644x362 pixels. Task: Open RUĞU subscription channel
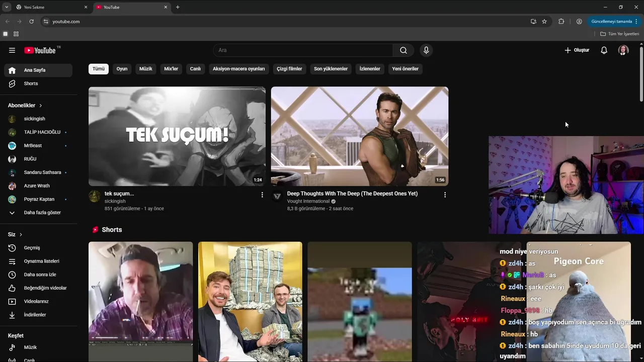(x=38, y=159)
